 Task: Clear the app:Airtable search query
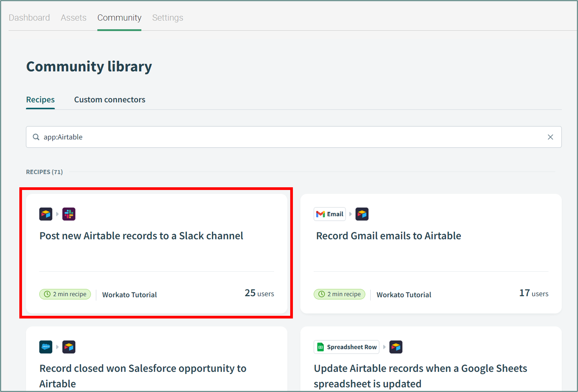click(550, 137)
